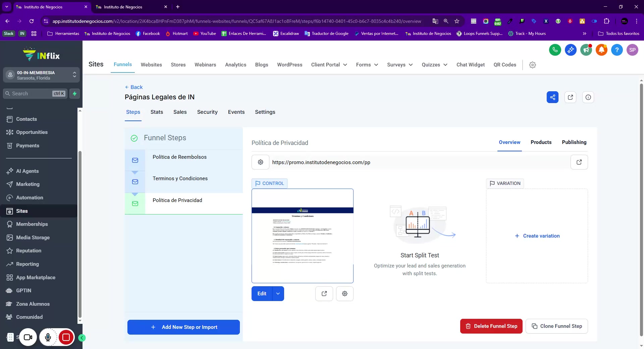Open new browser tab plus button

coord(178,7)
